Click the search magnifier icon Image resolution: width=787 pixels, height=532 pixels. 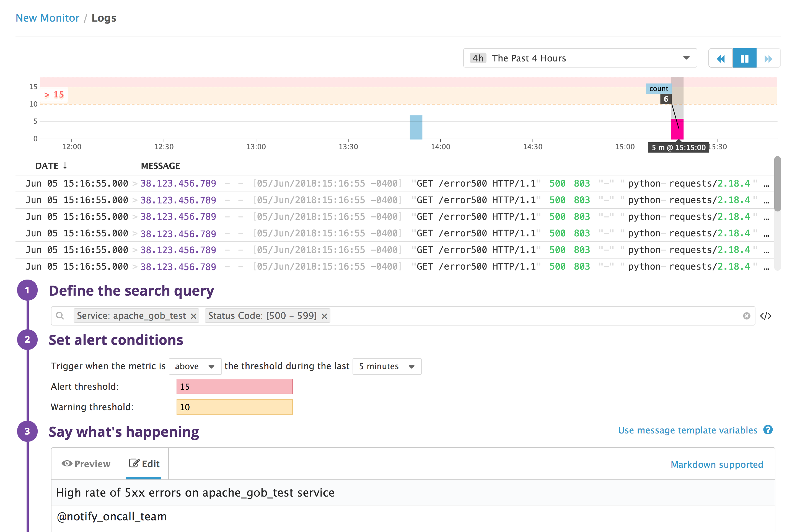[61, 316]
